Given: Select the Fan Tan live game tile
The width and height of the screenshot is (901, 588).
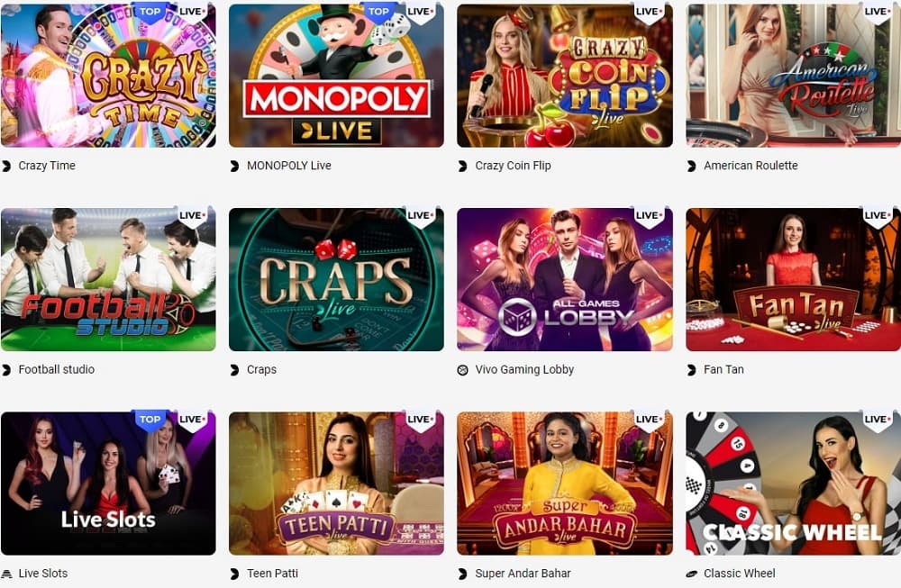Looking at the screenshot, I should [x=794, y=280].
